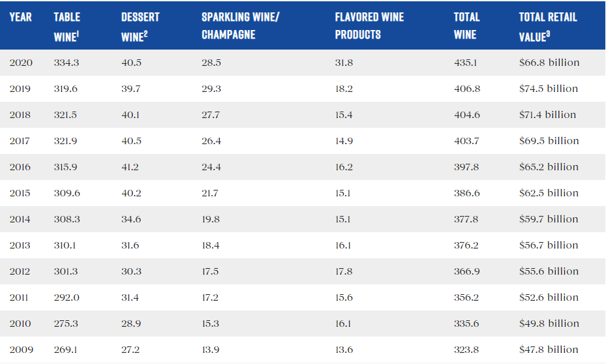606x364 pixels.
Task: Click the 2012 flavored wine value 17.8
Action: [344, 271]
